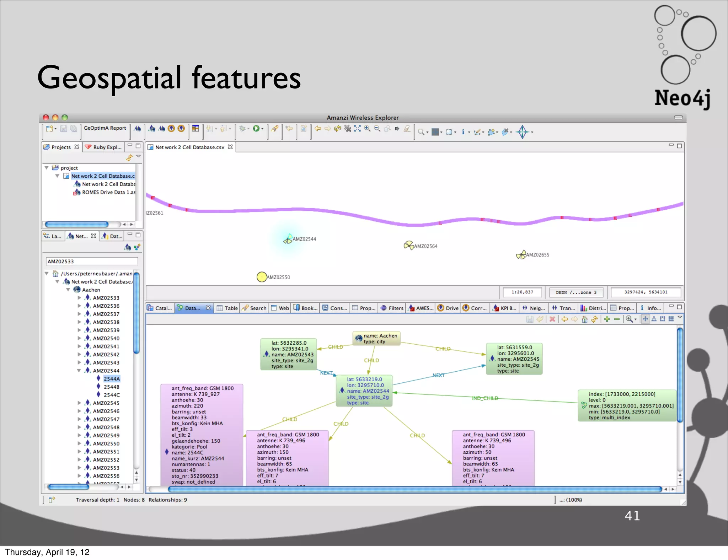
Task: Click the graph view horizontal scrollbar
Action: pyautogui.click(x=414, y=489)
